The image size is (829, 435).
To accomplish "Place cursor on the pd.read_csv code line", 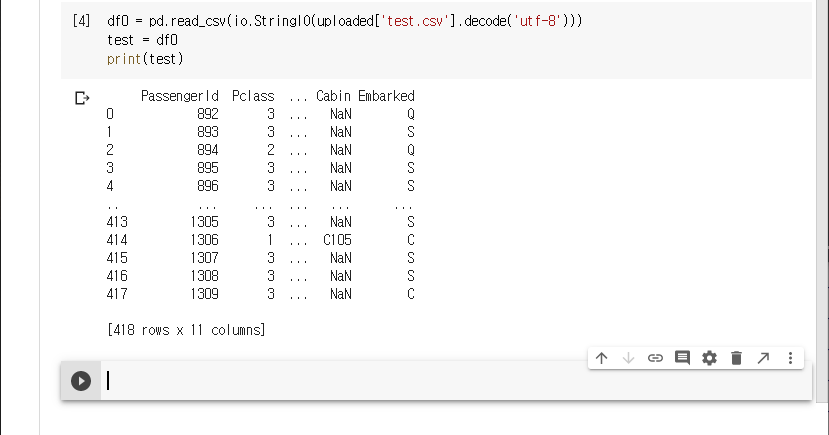I will click(340, 21).
